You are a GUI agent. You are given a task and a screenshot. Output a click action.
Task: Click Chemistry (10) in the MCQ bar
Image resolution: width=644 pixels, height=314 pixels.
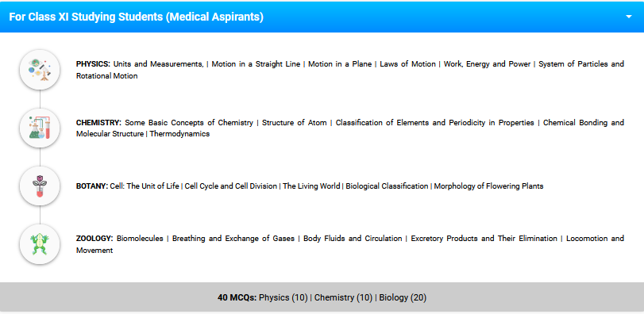point(343,297)
